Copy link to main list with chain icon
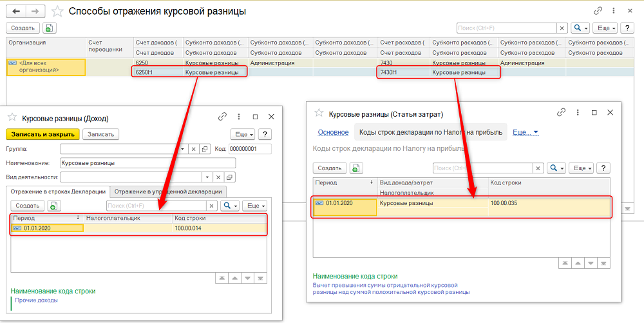Viewport: 644px width, 323px height. click(598, 11)
